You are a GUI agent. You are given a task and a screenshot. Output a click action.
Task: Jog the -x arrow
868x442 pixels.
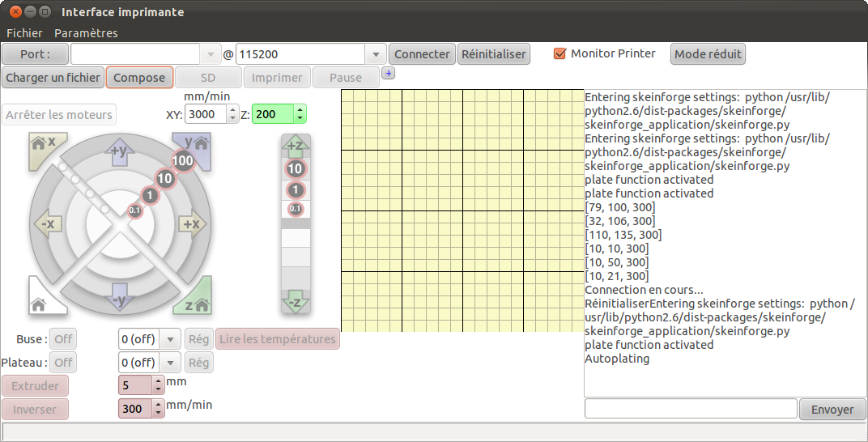48,224
